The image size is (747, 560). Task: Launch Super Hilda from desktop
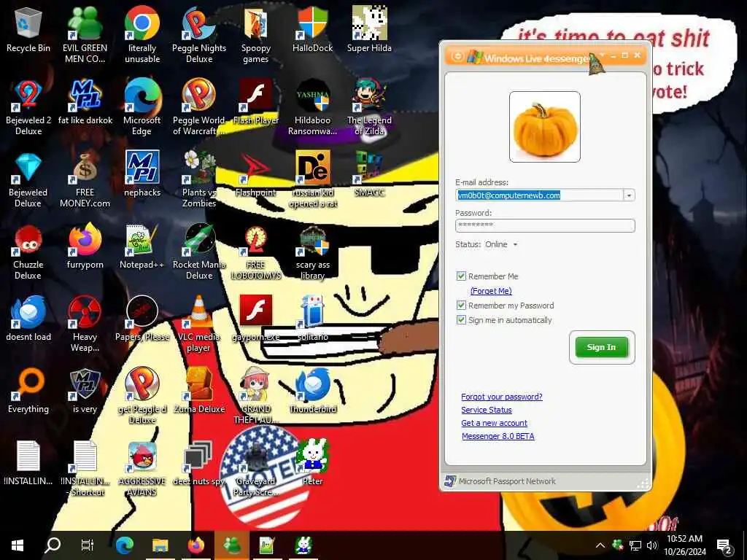pyautogui.click(x=369, y=31)
